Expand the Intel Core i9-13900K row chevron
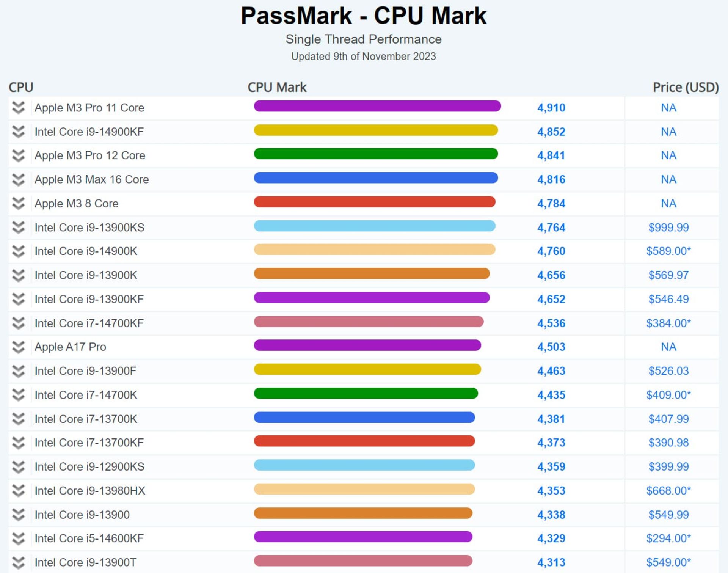 point(18,275)
